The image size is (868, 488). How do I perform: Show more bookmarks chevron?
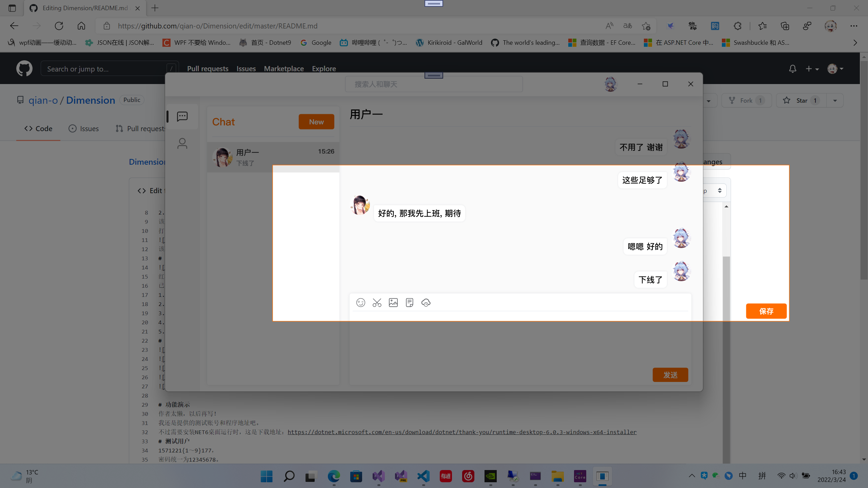point(855,43)
